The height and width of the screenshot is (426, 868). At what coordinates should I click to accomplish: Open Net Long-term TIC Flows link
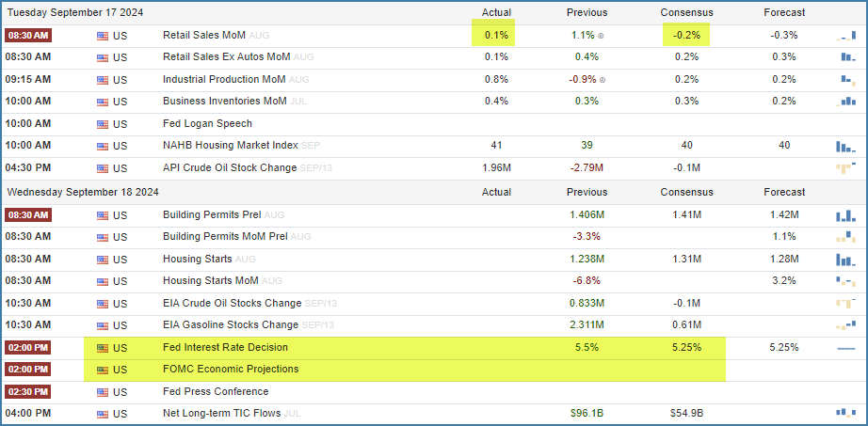[222, 413]
